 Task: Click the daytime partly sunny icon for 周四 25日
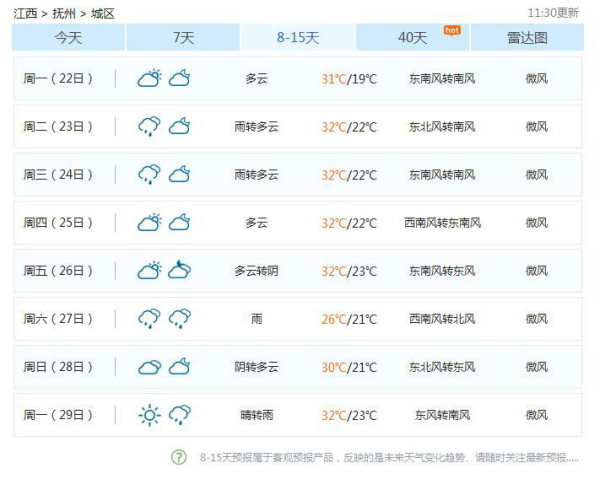click(150, 222)
